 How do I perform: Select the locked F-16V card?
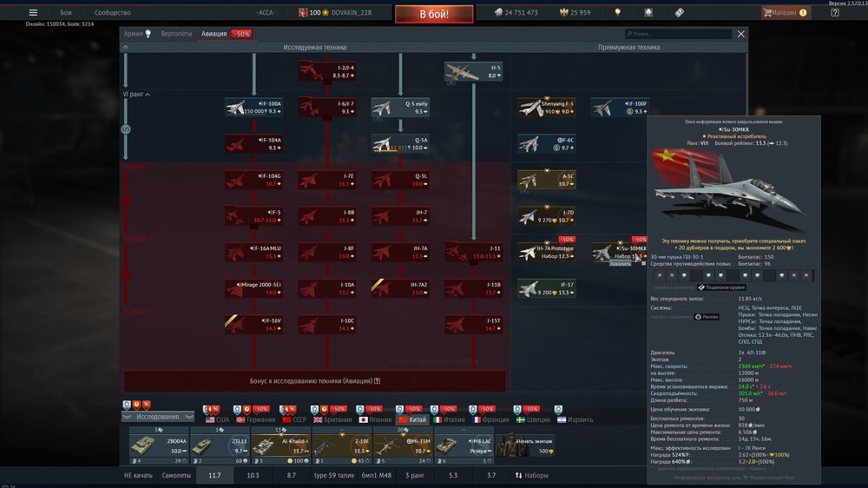(254, 325)
